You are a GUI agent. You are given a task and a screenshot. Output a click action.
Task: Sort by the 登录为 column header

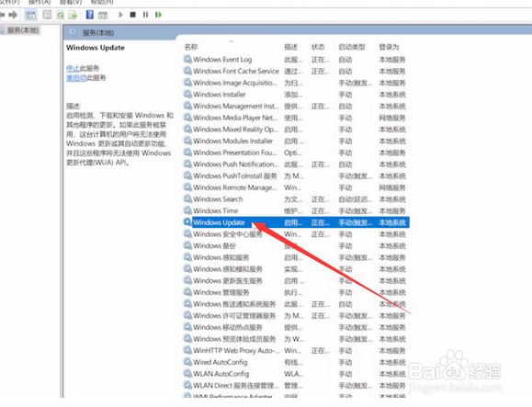point(390,47)
